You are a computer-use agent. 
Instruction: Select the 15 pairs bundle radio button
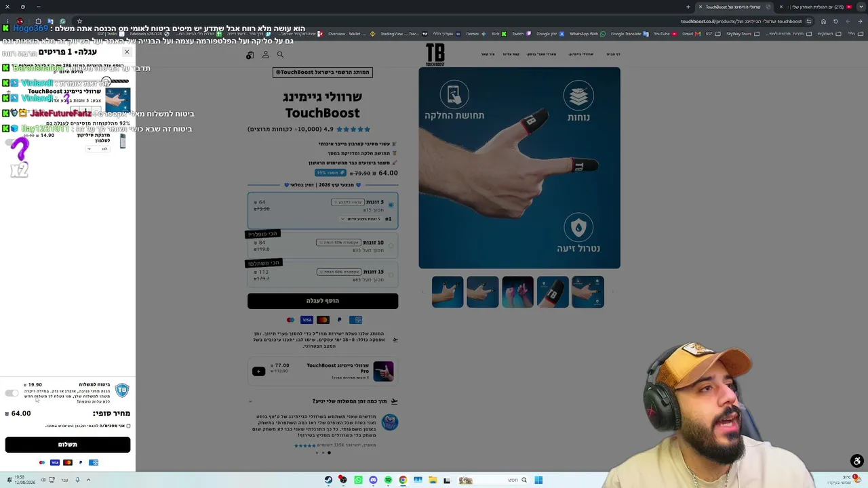pos(391,274)
